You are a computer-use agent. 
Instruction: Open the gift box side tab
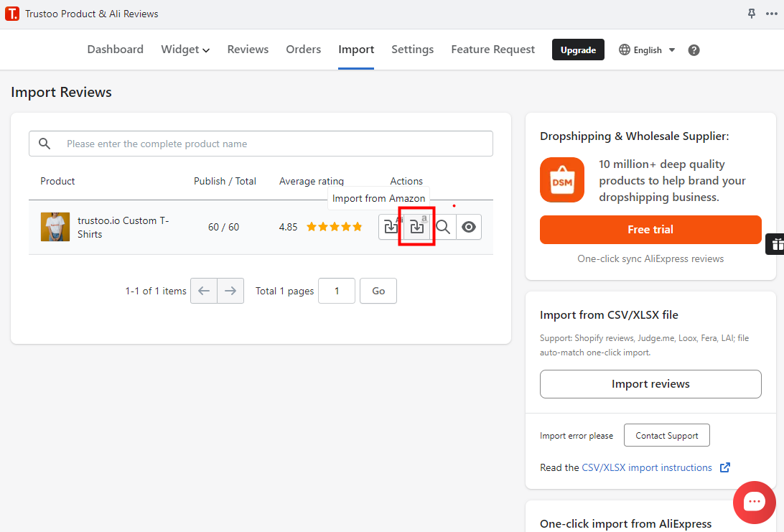click(x=775, y=244)
